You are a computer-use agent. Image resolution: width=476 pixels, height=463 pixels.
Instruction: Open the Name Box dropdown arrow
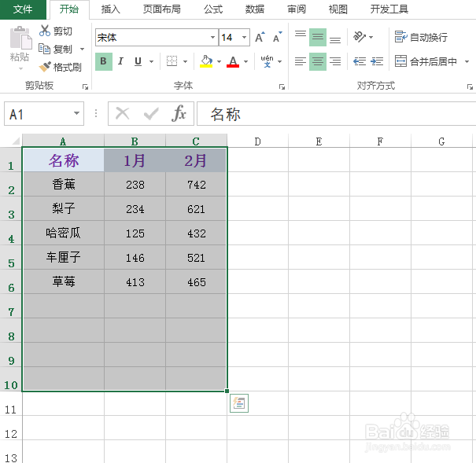pos(76,113)
